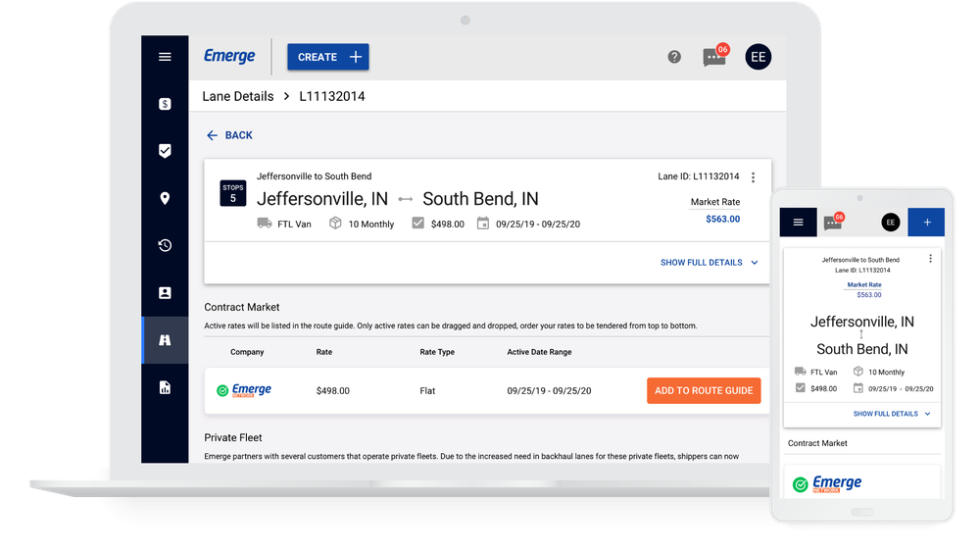Click the Rate Type column header

click(x=437, y=352)
